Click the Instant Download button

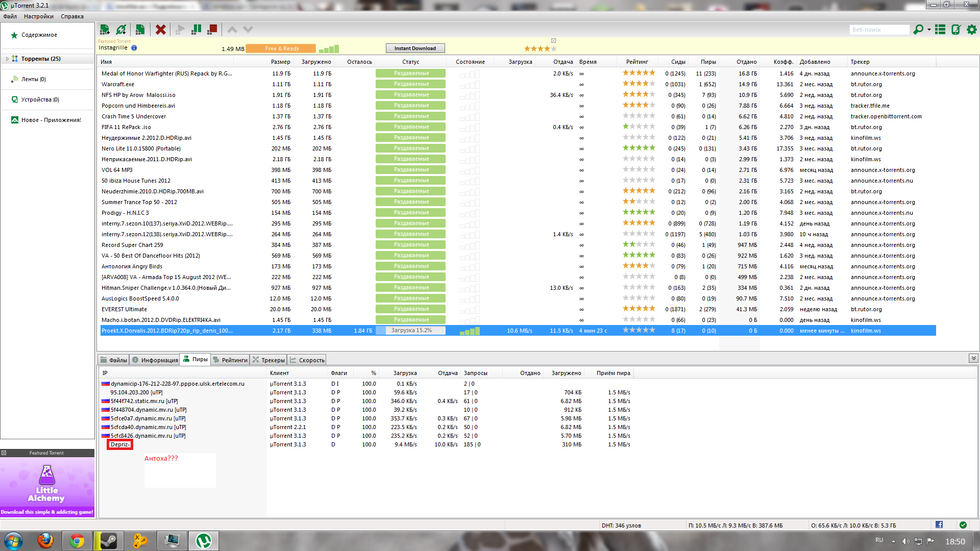pyautogui.click(x=415, y=48)
